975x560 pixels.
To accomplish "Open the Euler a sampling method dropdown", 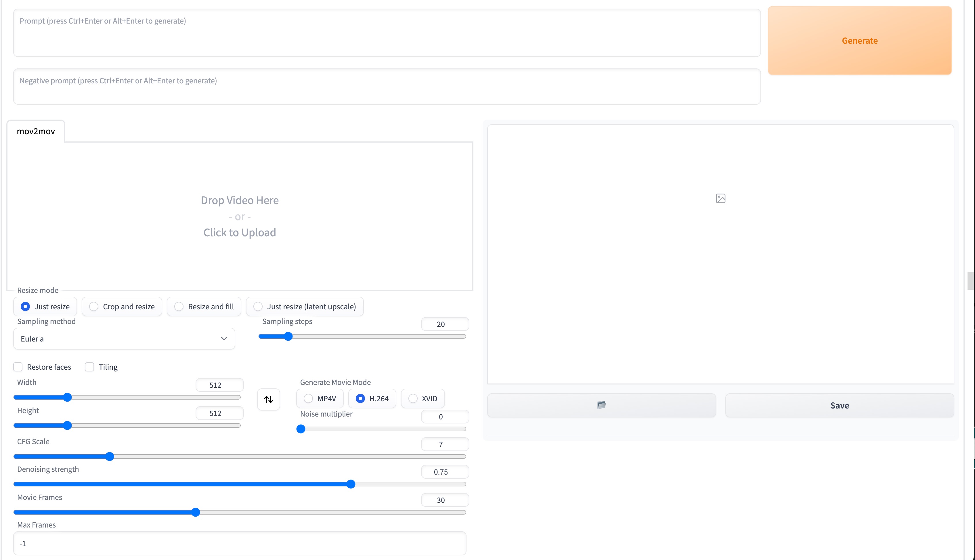I will pos(124,338).
